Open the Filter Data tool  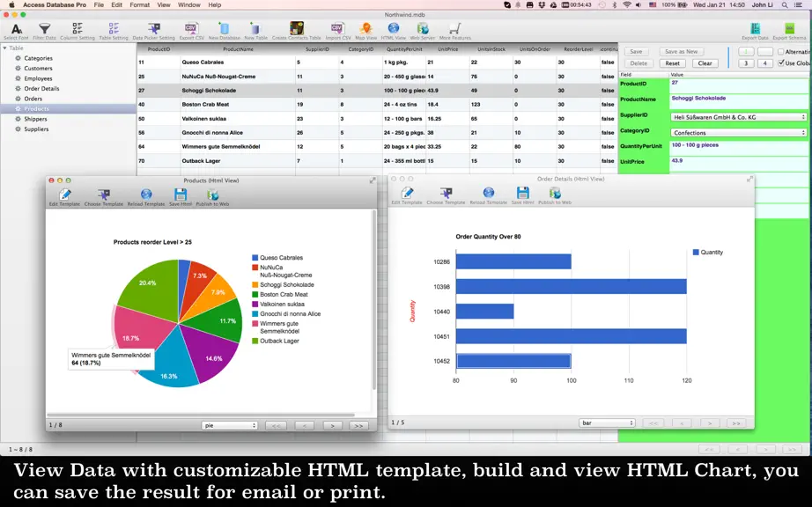click(x=45, y=28)
